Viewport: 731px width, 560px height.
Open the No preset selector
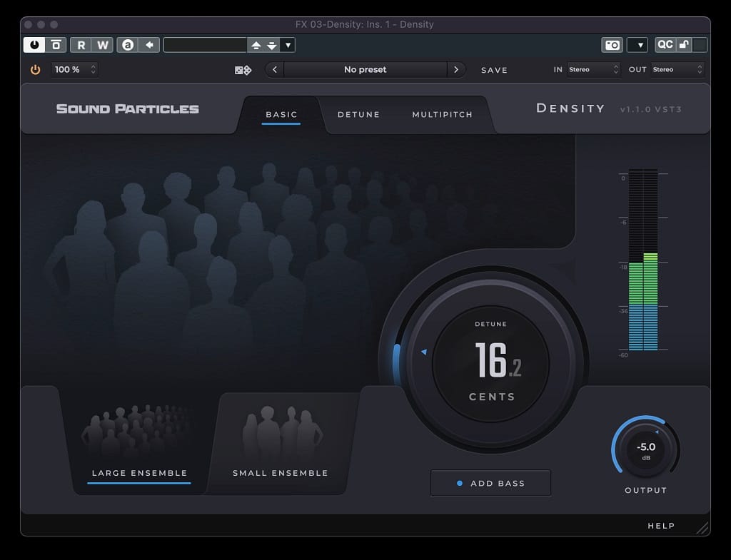[x=365, y=69]
